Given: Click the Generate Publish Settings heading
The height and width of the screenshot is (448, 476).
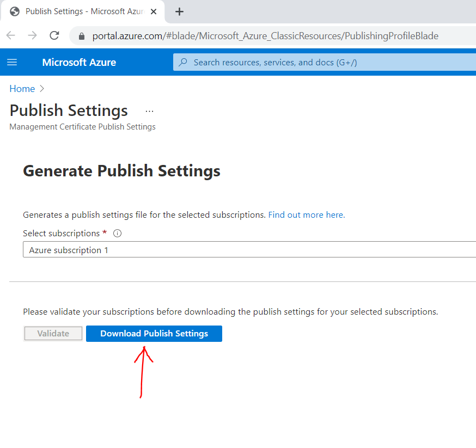Looking at the screenshot, I should point(122,171).
